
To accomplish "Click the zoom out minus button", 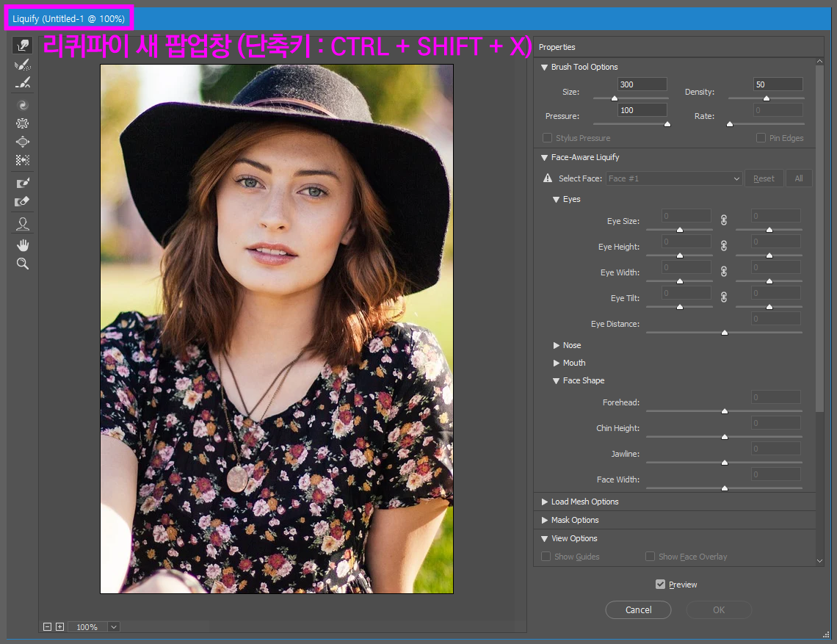I will point(47,627).
